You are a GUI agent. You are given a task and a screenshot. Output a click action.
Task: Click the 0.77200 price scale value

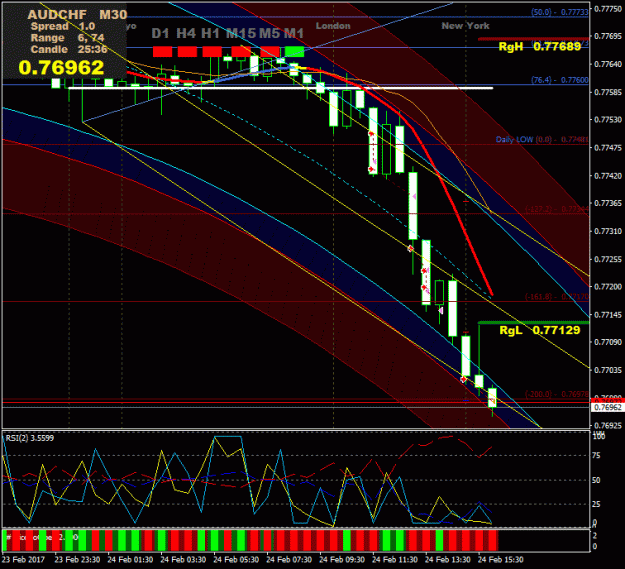click(608, 287)
